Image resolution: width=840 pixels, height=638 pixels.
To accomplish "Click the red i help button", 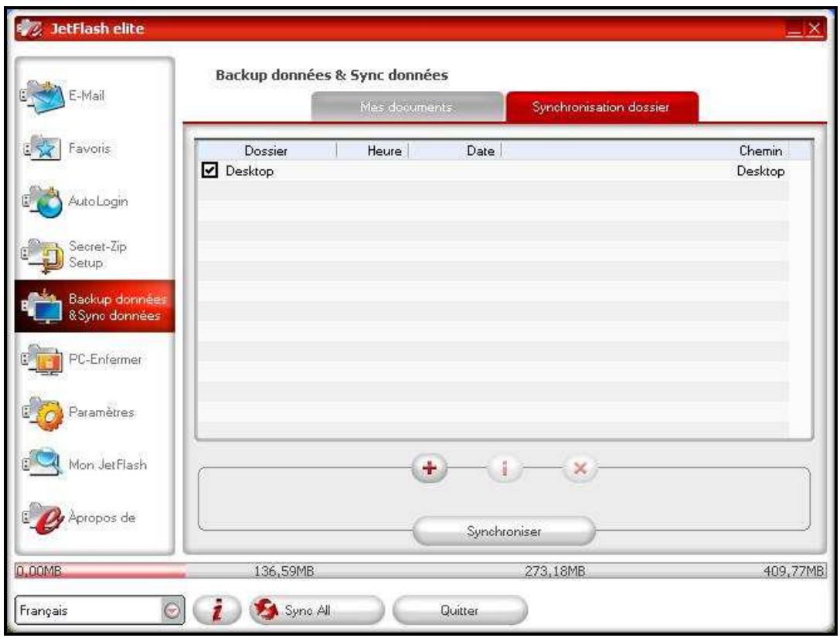I will 217,610.
